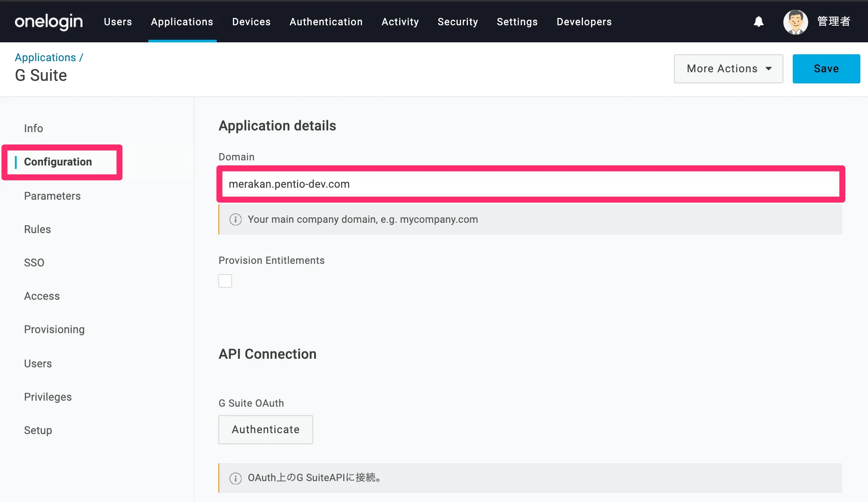
Task: Click the info icon beside domain hint
Action: coord(235,219)
